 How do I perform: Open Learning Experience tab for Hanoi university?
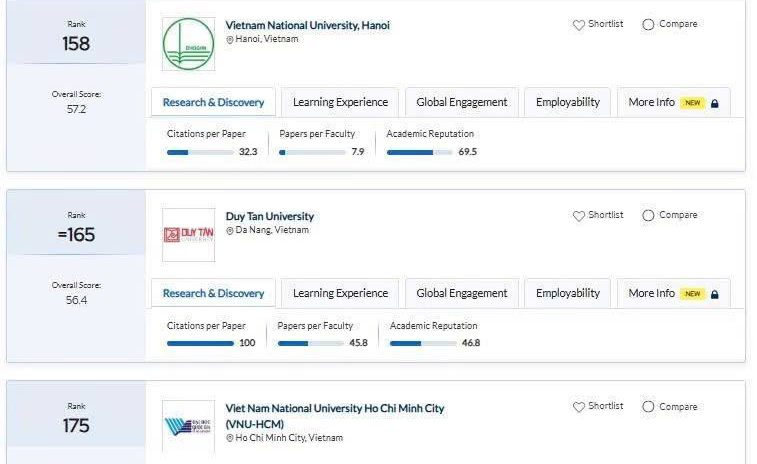[340, 102]
